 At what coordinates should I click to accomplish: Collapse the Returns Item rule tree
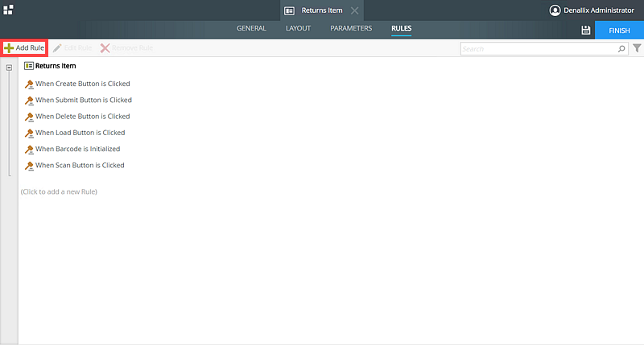click(9, 68)
